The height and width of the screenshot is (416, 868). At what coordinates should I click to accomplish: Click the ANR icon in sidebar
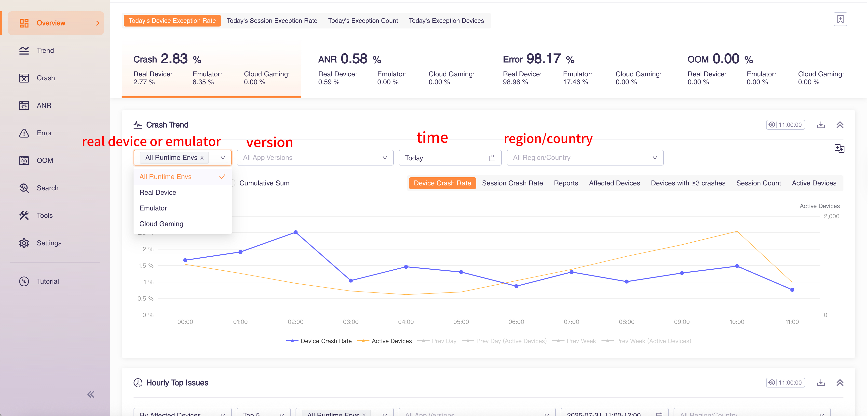(24, 106)
